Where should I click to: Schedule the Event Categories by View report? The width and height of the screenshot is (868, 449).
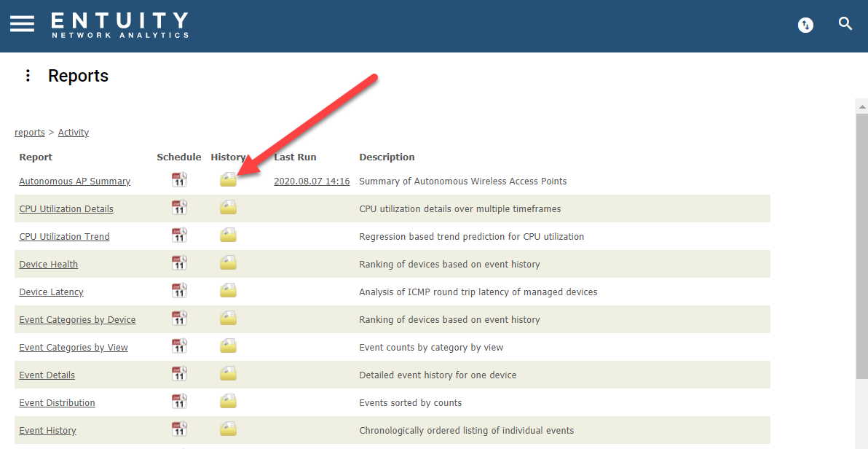point(179,346)
